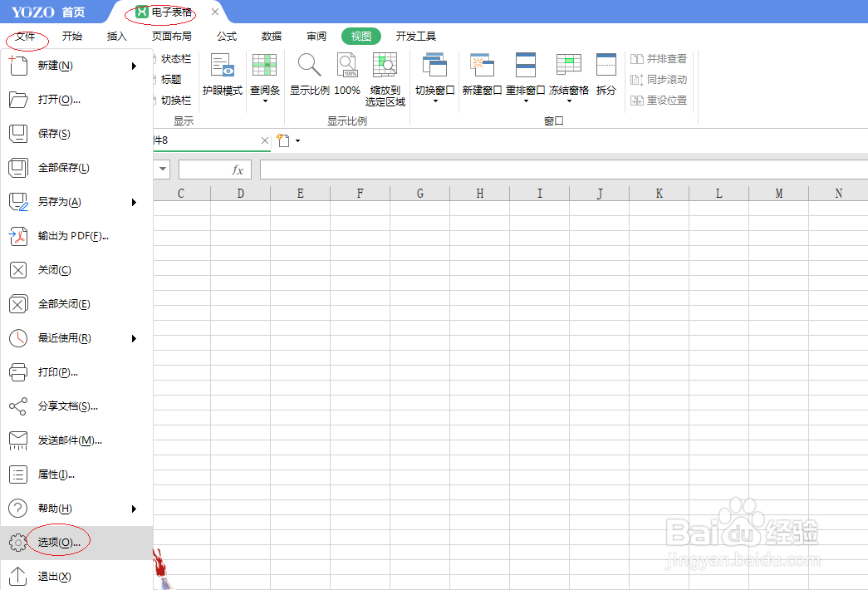
Task: Click the Properties list icon
Action: [17, 474]
